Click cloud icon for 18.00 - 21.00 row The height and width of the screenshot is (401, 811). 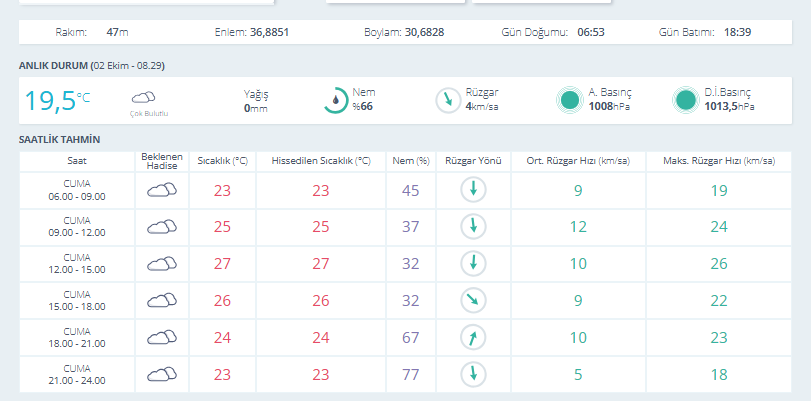click(162, 338)
